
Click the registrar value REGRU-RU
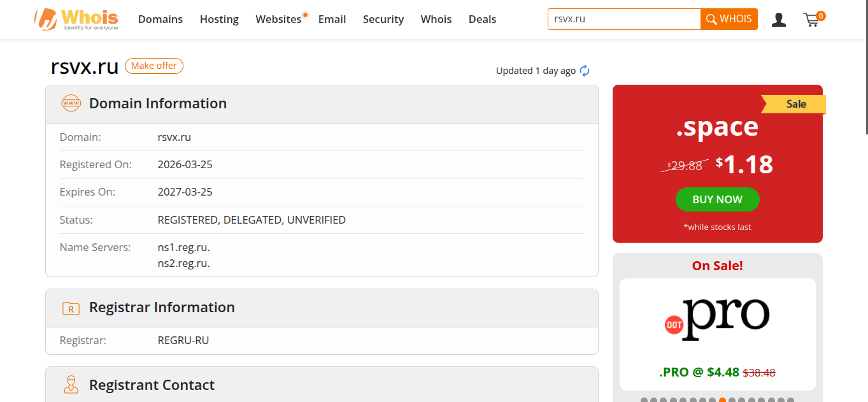tap(183, 340)
